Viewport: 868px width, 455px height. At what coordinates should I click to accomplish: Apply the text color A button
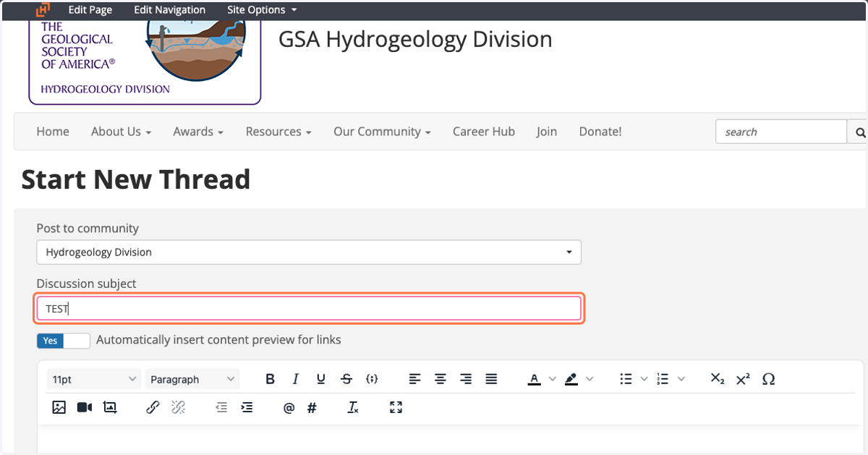pos(535,379)
